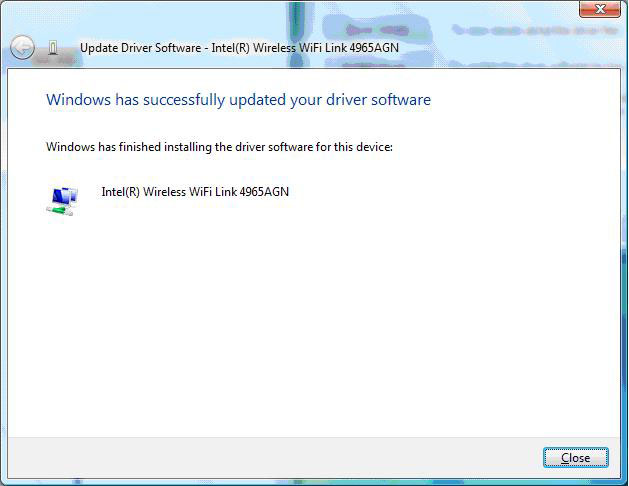The height and width of the screenshot is (486, 629).
Task: Click the back arrow in the title bar
Action: [x=22, y=48]
